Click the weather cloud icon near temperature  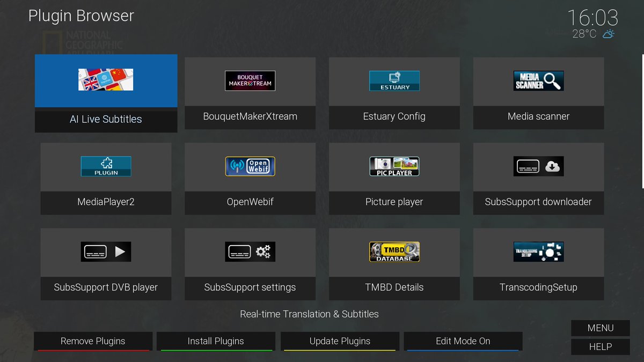608,34
